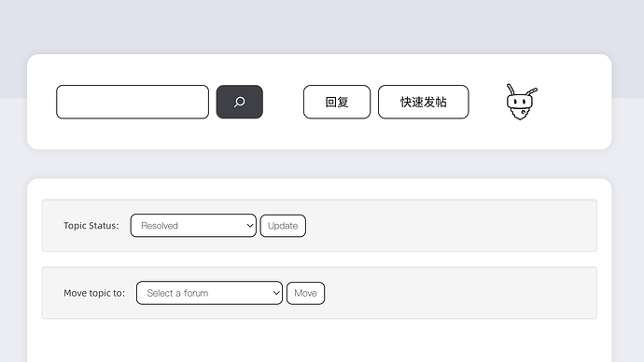Click the Topic Status label text
Screen dimensions: 644x362
pos(91,226)
